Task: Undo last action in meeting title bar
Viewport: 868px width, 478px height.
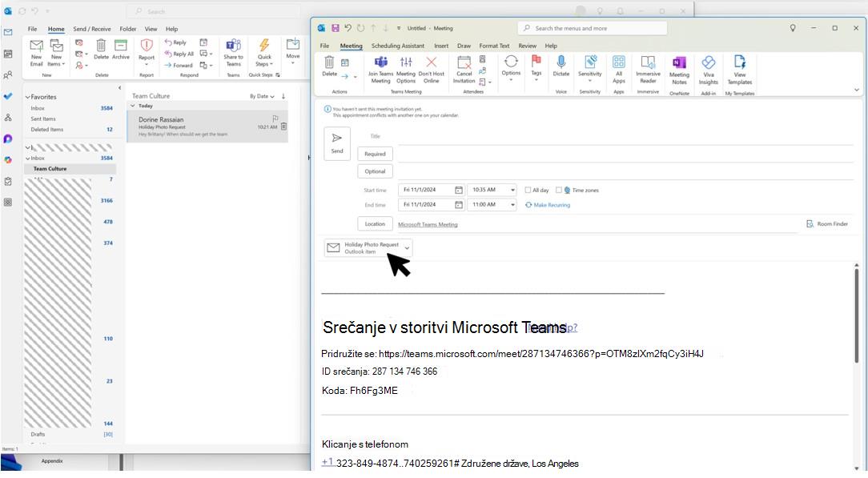Action: 348,28
